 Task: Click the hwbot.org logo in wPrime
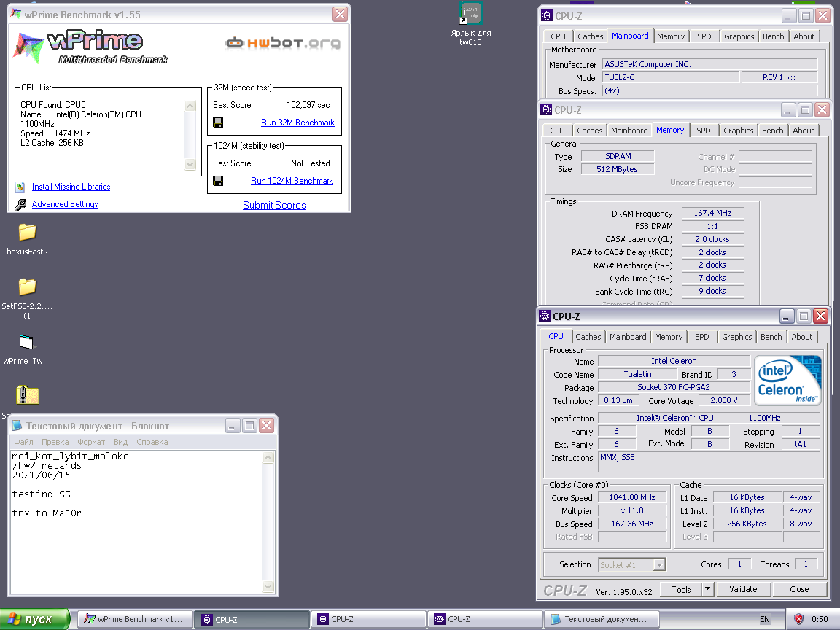[x=282, y=43]
